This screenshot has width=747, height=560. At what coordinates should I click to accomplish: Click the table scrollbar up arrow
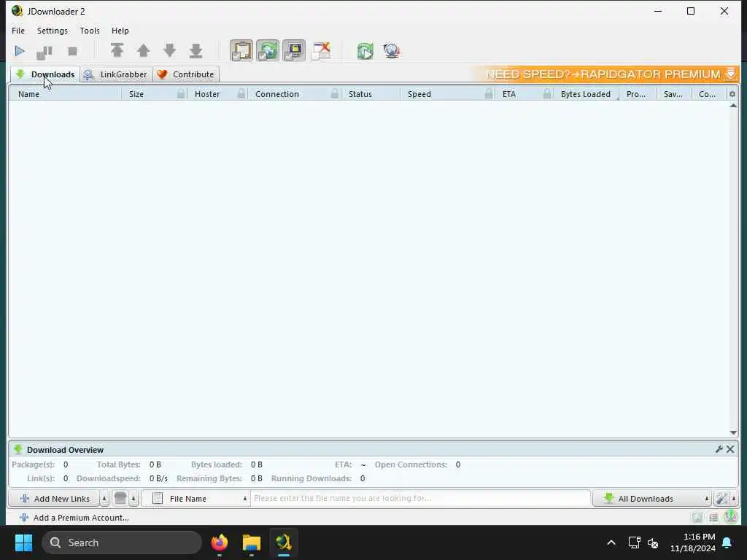coord(733,106)
